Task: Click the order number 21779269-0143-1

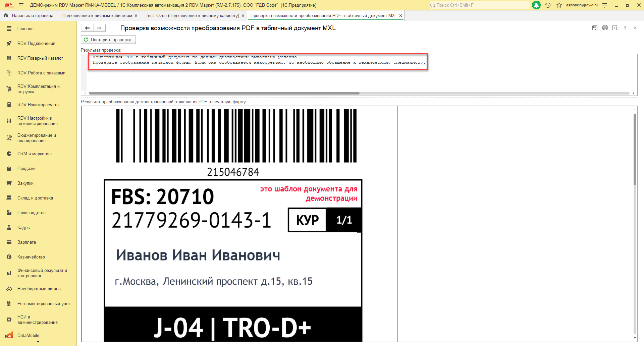Action: 191,220
